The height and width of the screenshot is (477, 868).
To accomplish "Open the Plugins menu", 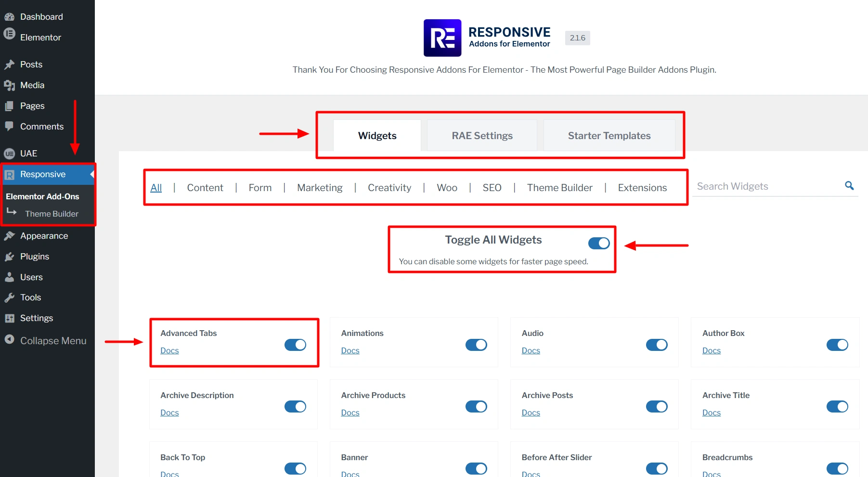I will click(x=47, y=257).
